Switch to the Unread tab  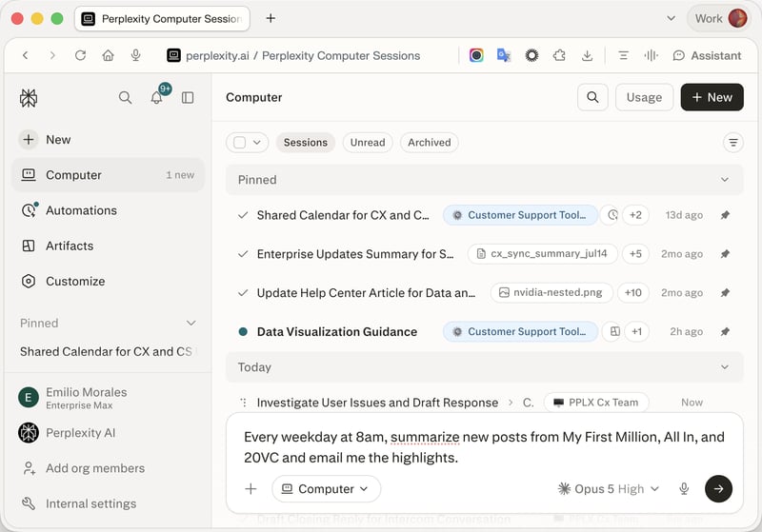pyautogui.click(x=368, y=142)
